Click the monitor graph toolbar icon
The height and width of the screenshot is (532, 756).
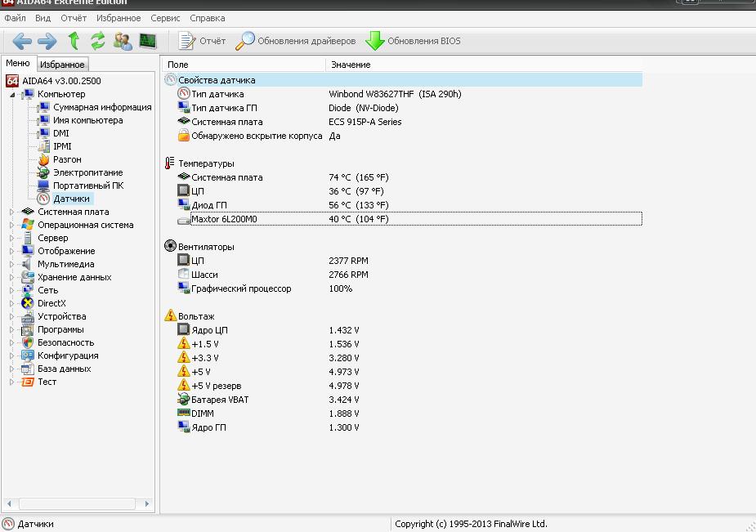coord(148,41)
